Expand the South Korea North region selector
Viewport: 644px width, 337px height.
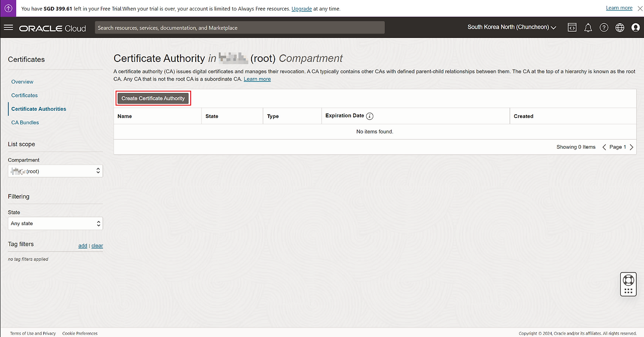tap(511, 27)
